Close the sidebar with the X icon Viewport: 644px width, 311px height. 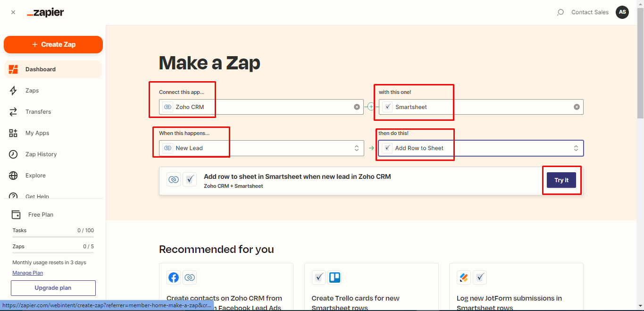pyautogui.click(x=13, y=13)
